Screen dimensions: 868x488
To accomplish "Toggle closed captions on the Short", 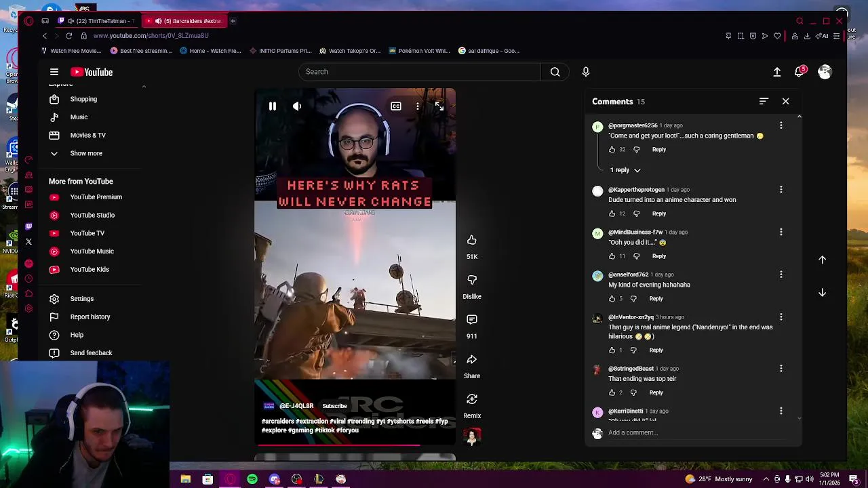I will tap(396, 106).
